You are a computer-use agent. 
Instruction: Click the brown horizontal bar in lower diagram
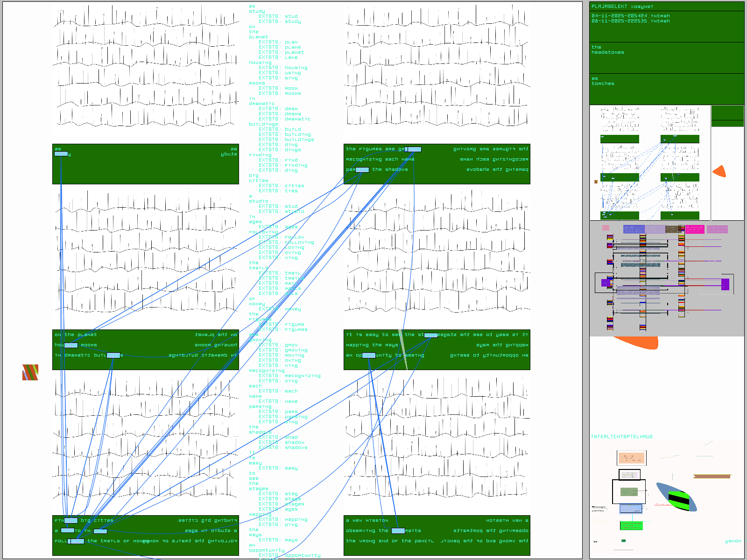[712, 476]
